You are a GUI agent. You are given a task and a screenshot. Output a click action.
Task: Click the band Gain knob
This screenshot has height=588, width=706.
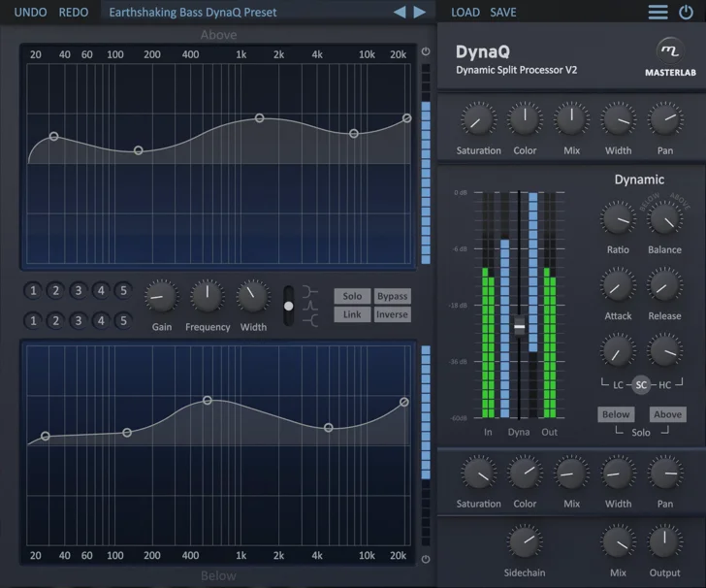pyautogui.click(x=162, y=297)
